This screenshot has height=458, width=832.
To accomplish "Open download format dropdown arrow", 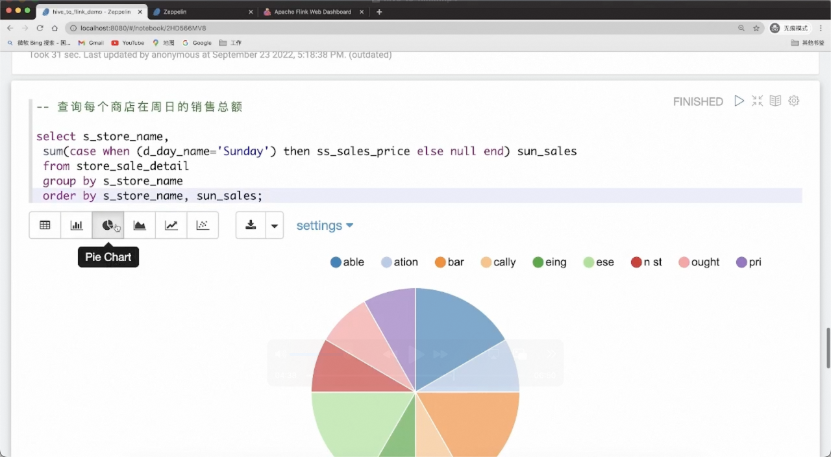I will [x=274, y=225].
